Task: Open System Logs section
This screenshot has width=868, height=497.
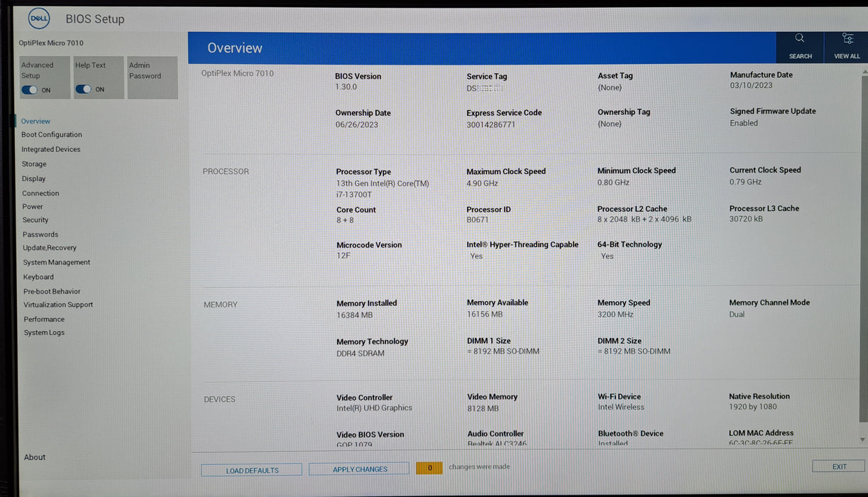Action: (44, 333)
